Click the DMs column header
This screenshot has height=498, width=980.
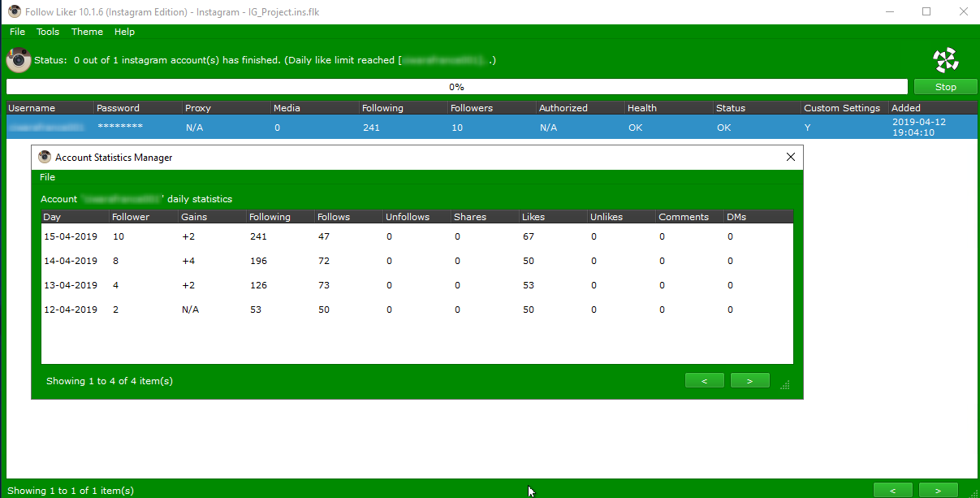(x=758, y=217)
